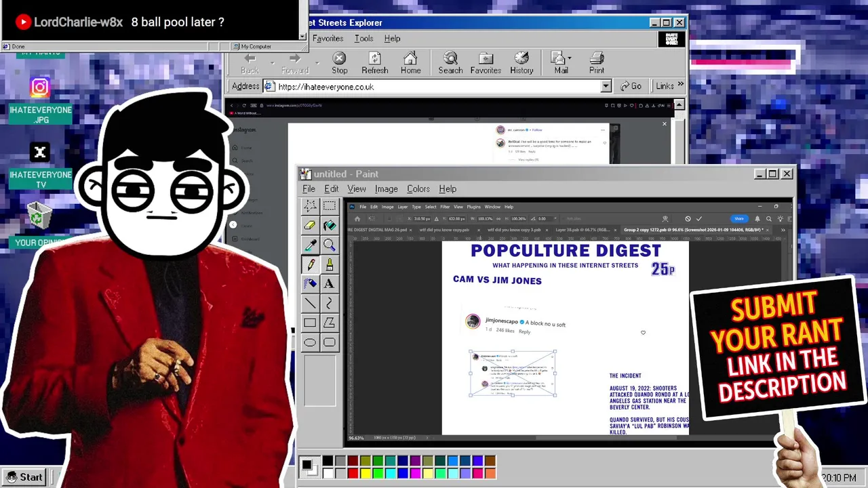This screenshot has width=868, height=488.
Task: Open Mail in the Streets Explorer toolbar
Action: click(x=560, y=63)
